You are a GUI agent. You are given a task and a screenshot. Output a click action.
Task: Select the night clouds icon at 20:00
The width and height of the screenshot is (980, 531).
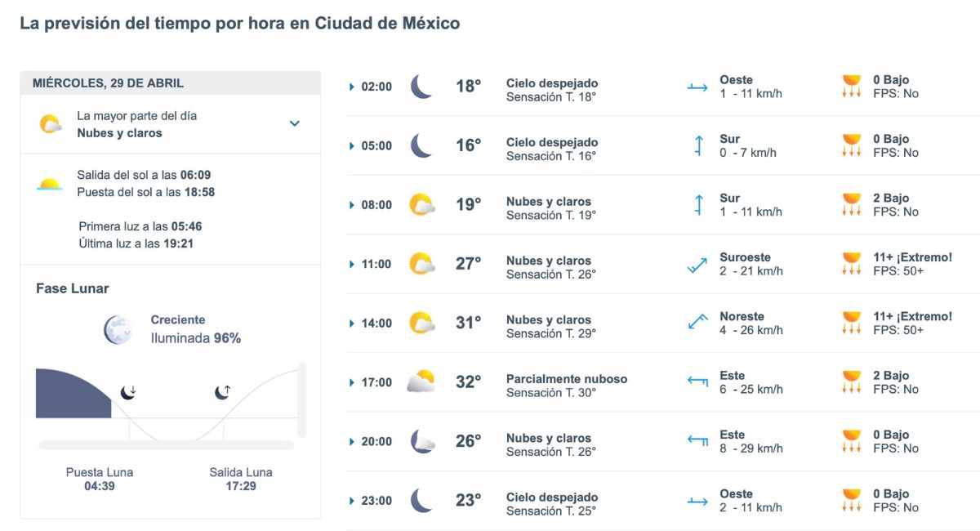421,440
